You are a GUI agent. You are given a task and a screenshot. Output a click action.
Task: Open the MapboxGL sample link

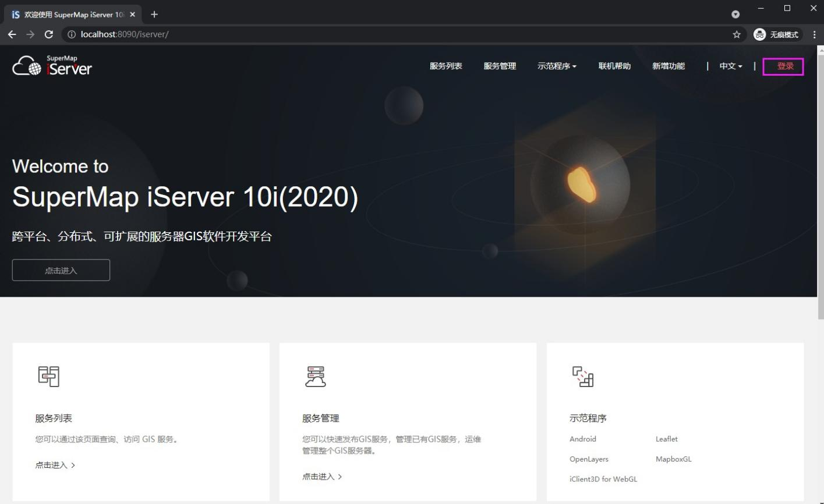[674, 459]
